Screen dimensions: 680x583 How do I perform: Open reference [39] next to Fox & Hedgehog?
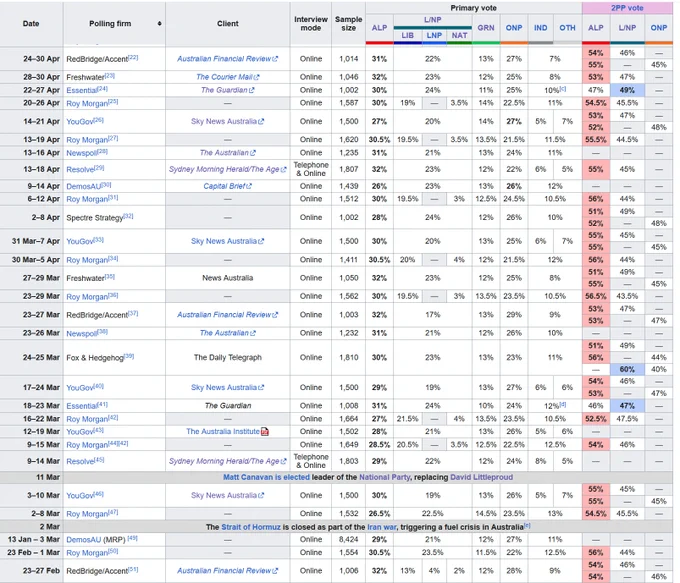(129, 356)
